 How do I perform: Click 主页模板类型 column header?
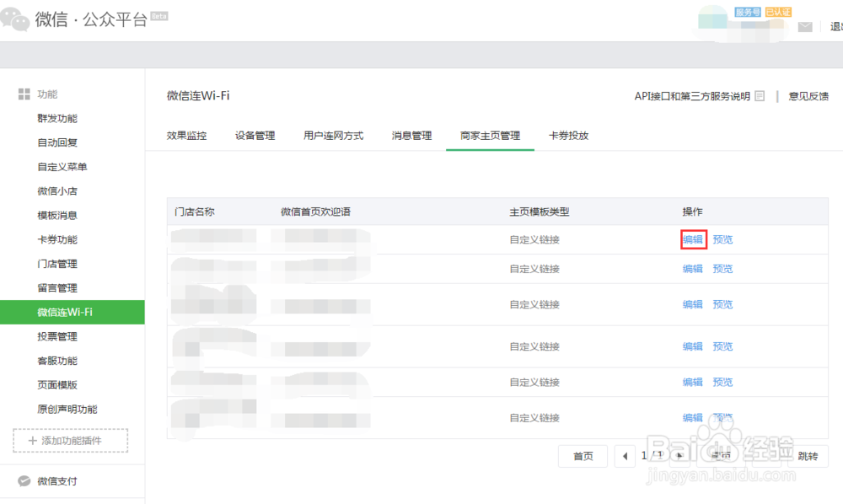click(x=540, y=212)
